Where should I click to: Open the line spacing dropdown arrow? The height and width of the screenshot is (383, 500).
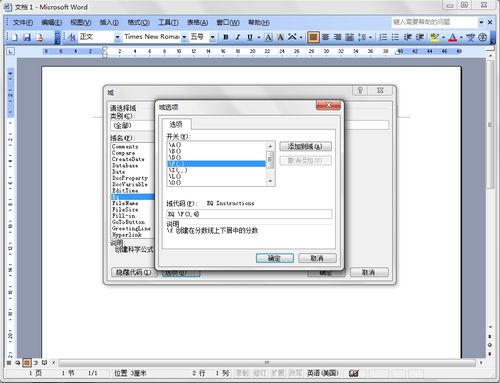point(370,37)
